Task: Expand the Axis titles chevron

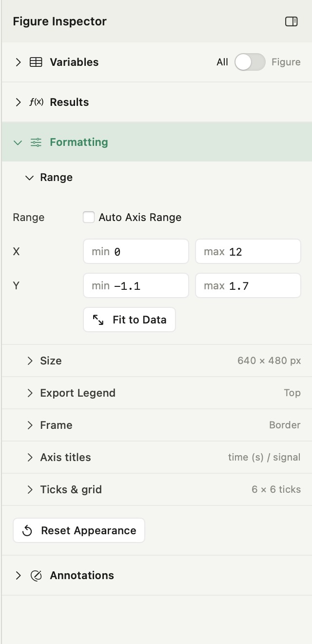Action: (x=30, y=457)
